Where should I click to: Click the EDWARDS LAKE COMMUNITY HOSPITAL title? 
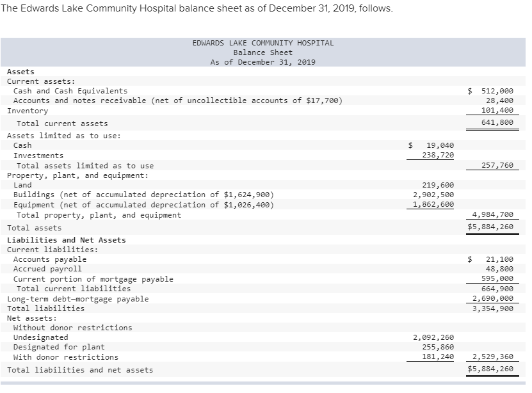[x=262, y=43]
